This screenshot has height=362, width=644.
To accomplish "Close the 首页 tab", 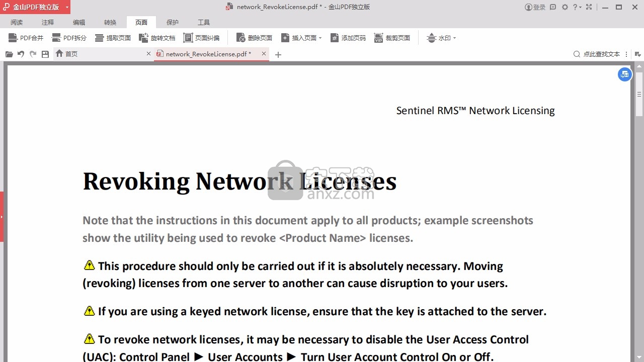I will tap(148, 54).
